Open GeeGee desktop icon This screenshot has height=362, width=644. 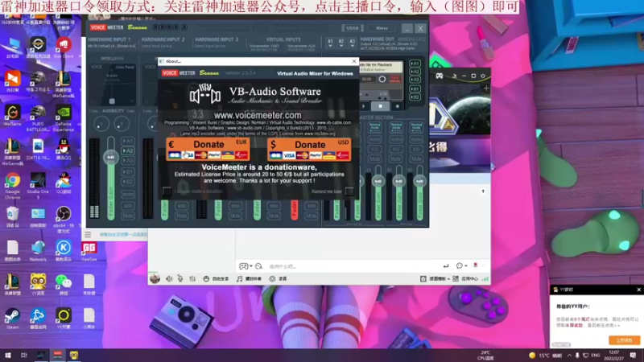click(89, 251)
